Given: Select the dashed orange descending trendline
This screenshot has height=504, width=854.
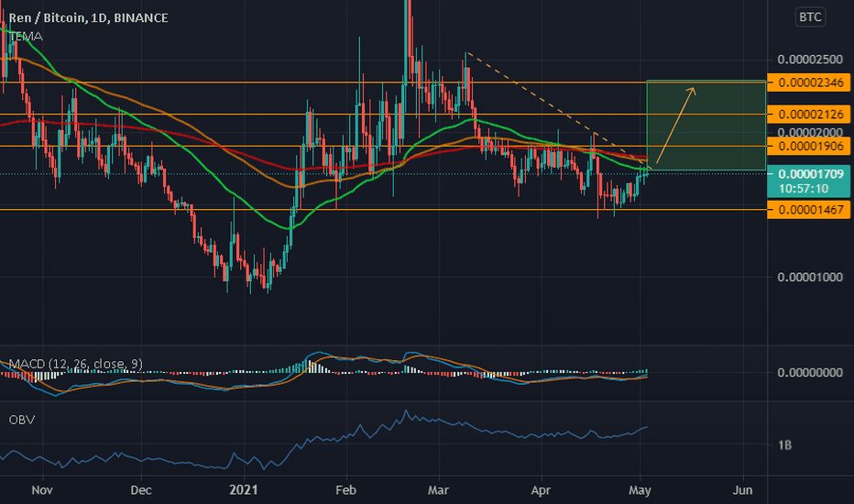Looking at the screenshot, I should tap(558, 111).
